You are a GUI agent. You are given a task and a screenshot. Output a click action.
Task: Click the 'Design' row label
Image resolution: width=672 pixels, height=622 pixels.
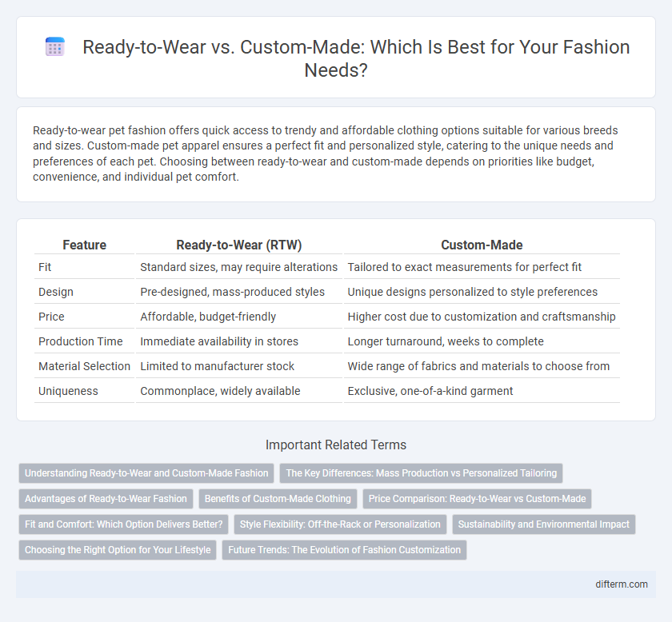pos(56,292)
